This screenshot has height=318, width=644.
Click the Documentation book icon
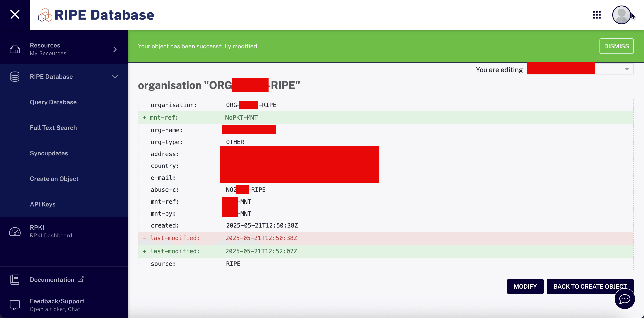point(15,279)
